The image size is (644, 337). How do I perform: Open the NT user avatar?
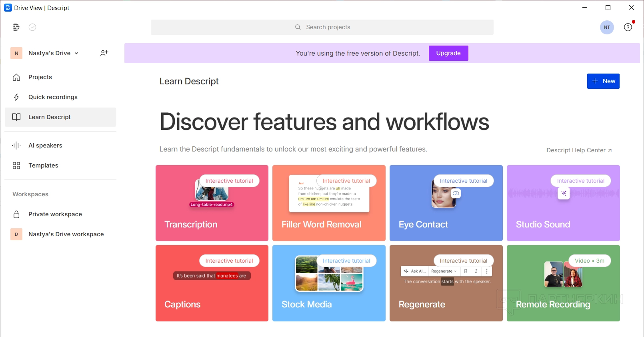pyautogui.click(x=607, y=27)
